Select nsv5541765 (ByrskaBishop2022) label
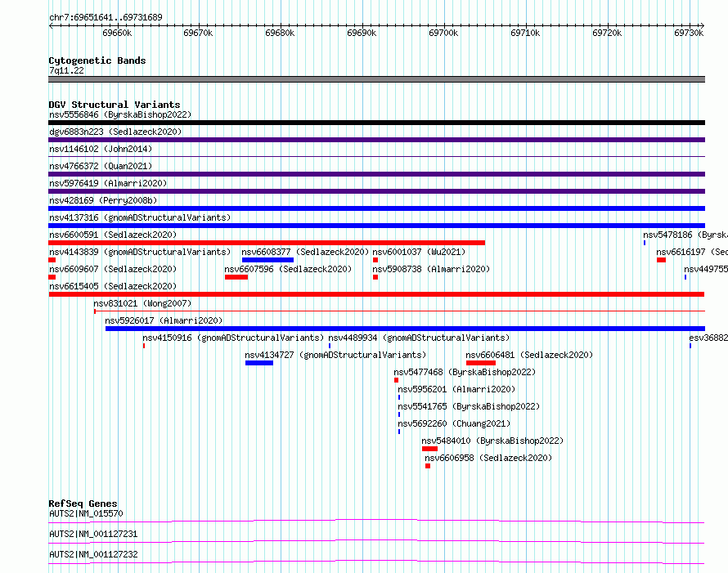Screen dimensions: 728x573 [x=469, y=406]
